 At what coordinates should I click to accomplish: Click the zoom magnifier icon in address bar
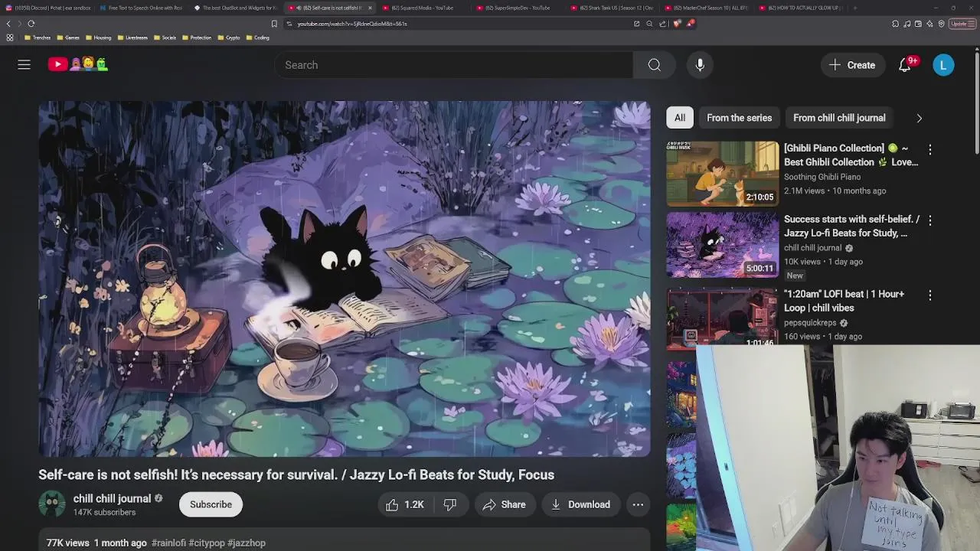(649, 24)
